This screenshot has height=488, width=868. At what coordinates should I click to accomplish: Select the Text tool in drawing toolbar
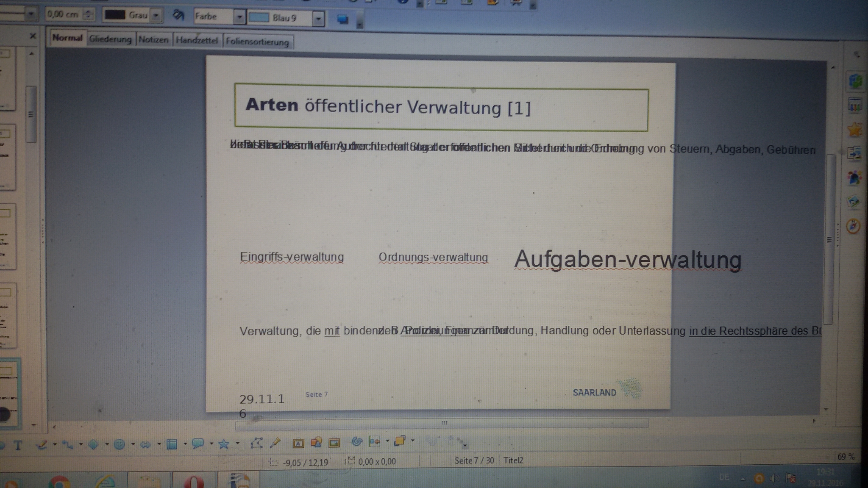pos(18,445)
